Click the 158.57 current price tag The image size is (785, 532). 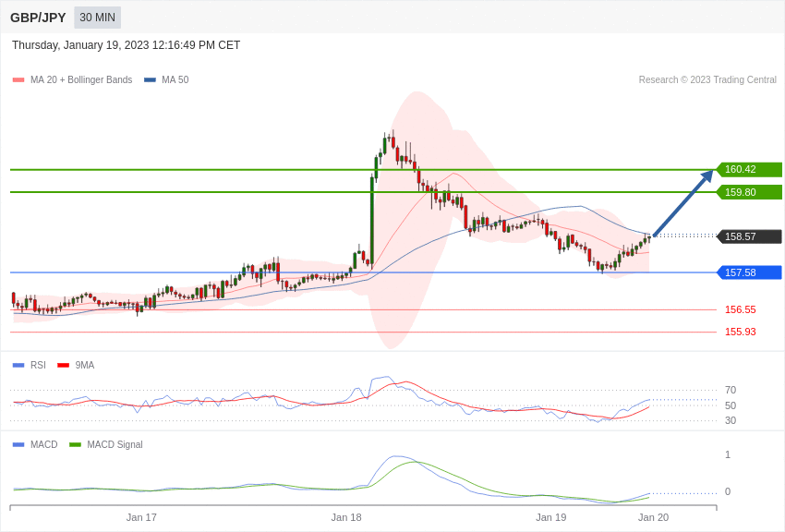(x=750, y=236)
